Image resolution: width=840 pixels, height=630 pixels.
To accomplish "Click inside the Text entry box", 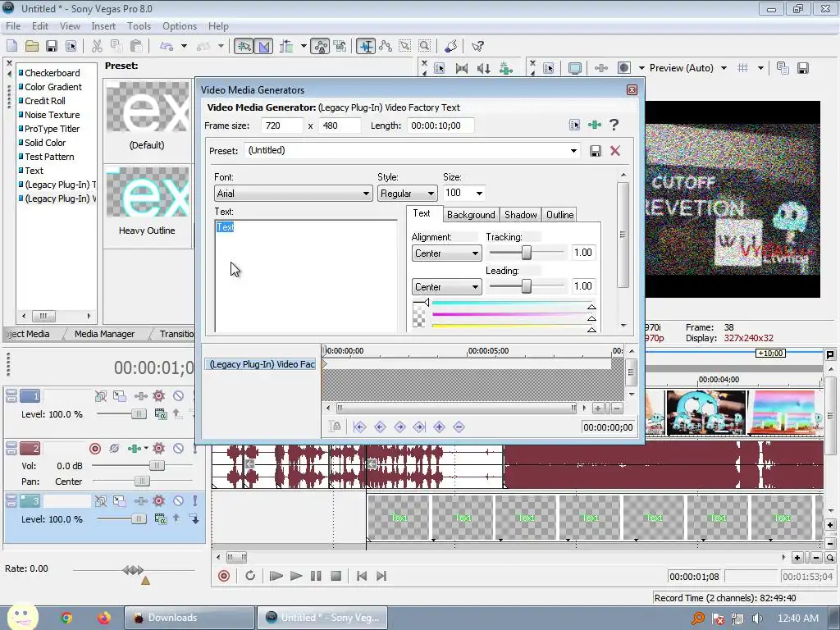I will pos(306,276).
